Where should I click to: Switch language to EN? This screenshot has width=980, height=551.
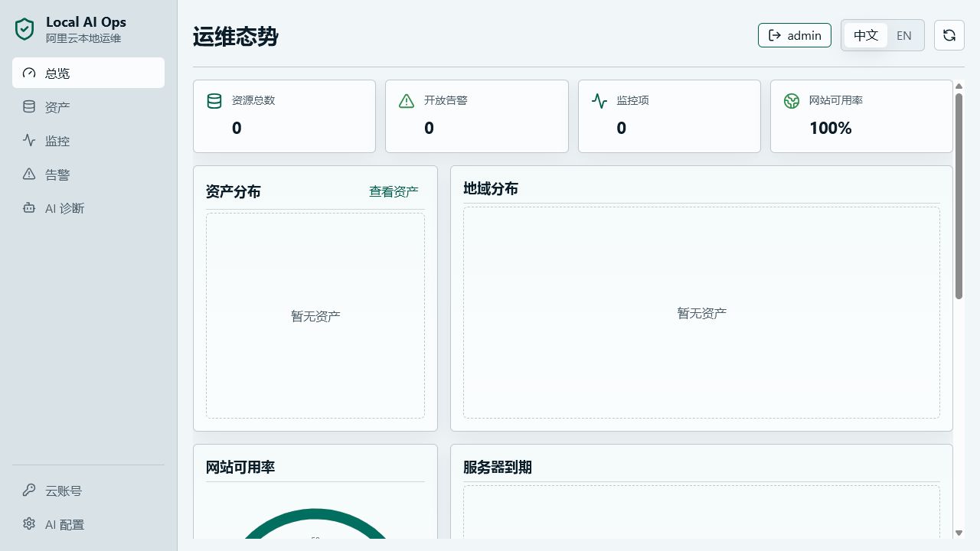tap(904, 35)
